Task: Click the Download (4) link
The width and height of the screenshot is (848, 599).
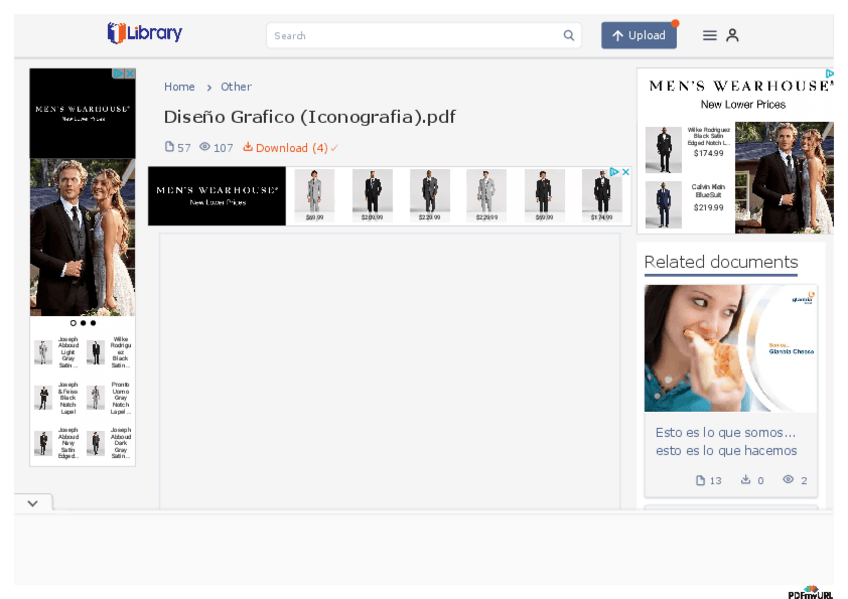Action: (x=292, y=148)
